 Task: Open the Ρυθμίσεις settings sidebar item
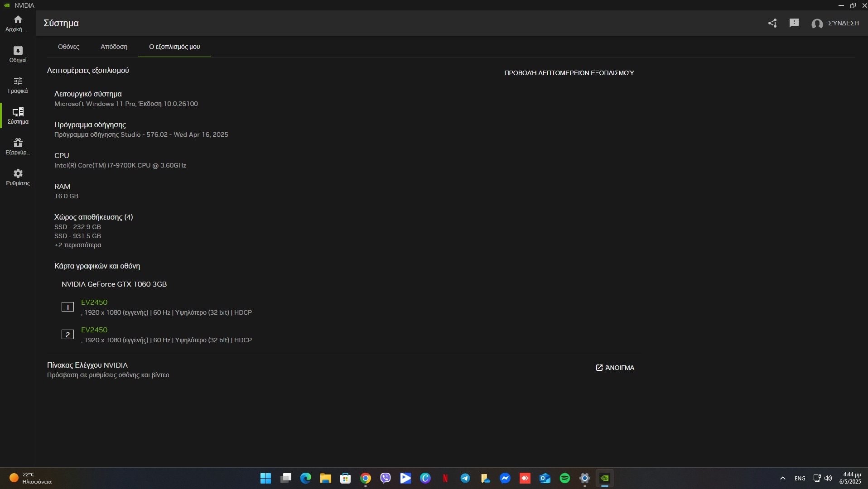coord(18,177)
